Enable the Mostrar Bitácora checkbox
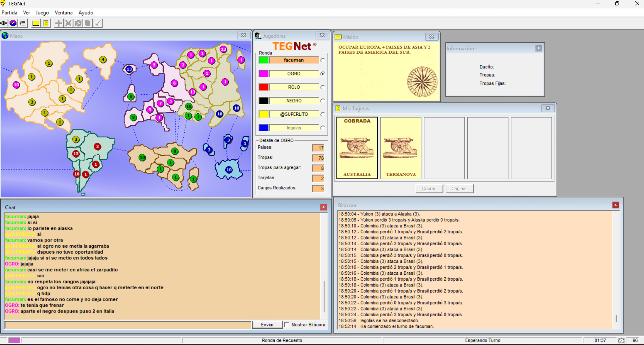 [287, 325]
